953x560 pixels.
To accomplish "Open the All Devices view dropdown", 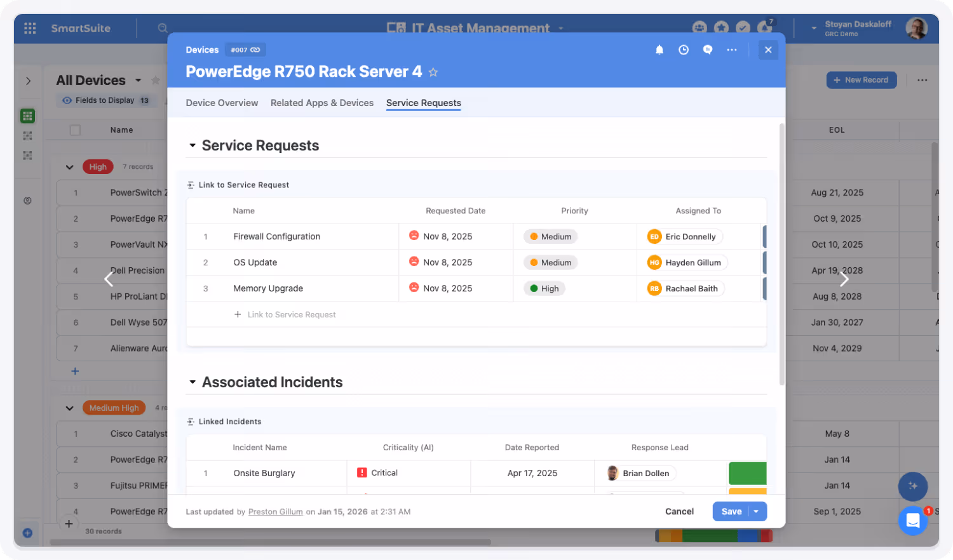I will 138,81.
